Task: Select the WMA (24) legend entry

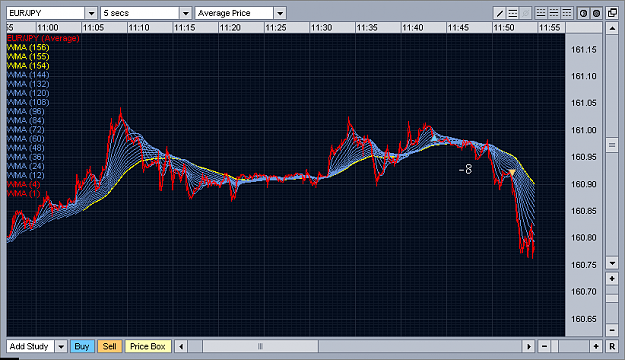Action: click(x=26, y=166)
